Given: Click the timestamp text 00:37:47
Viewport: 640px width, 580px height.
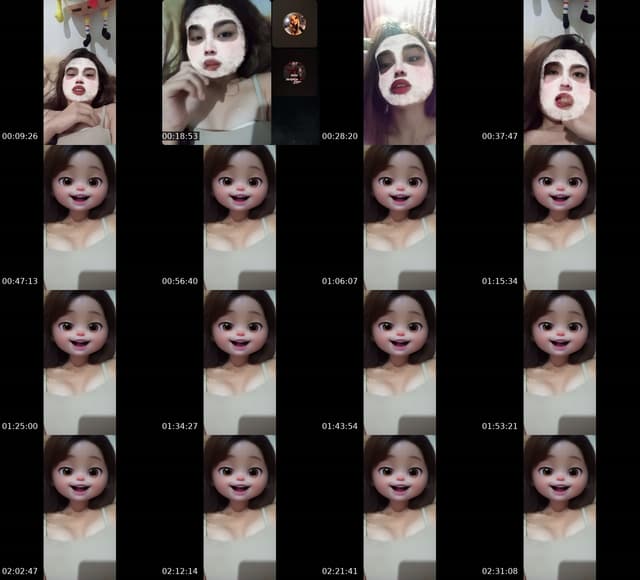Looking at the screenshot, I should pyautogui.click(x=500, y=136).
